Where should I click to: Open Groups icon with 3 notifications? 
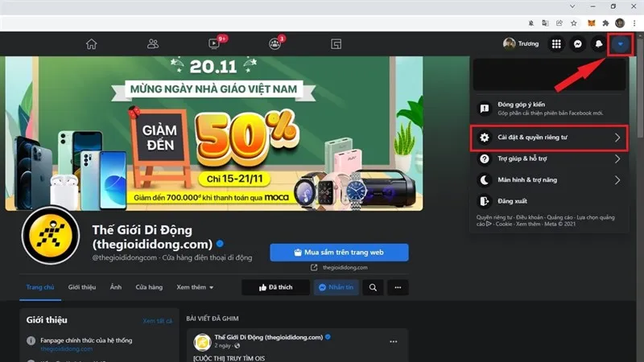tap(275, 44)
